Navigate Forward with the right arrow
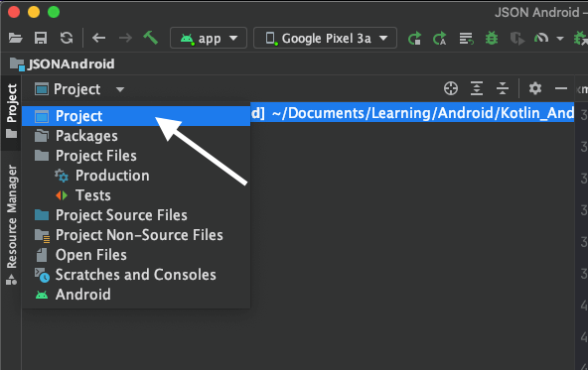The height and width of the screenshot is (370, 588). click(x=125, y=38)
